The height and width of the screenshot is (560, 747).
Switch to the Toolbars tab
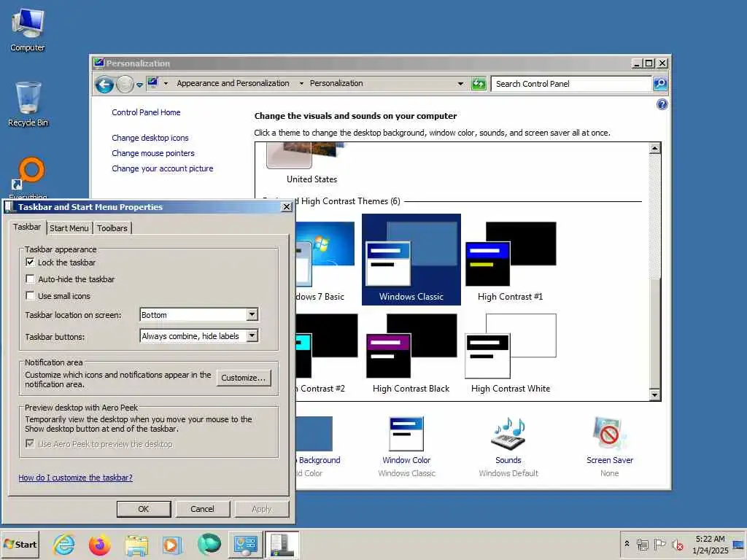coord(112,228)
